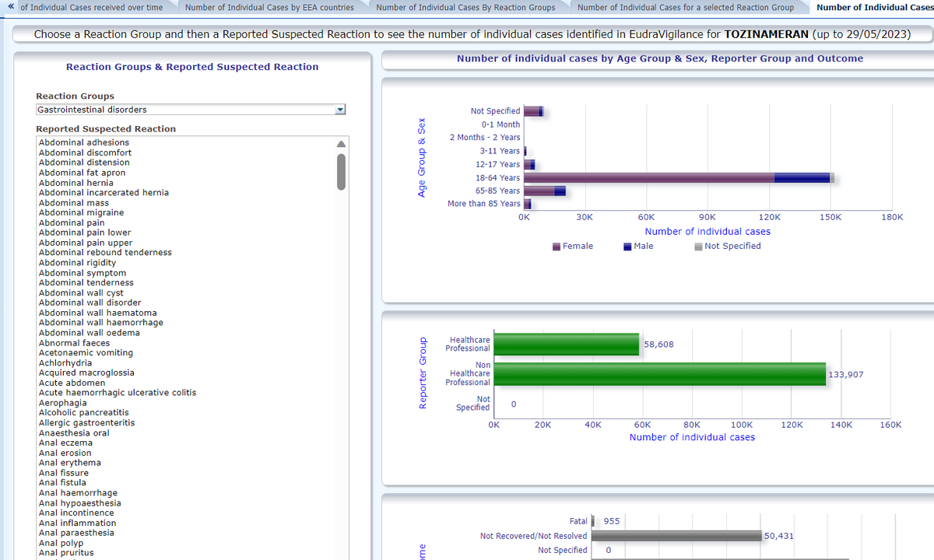Click the Not Specified legend swatch
This screenshot has width=934, height=560.
698,247
